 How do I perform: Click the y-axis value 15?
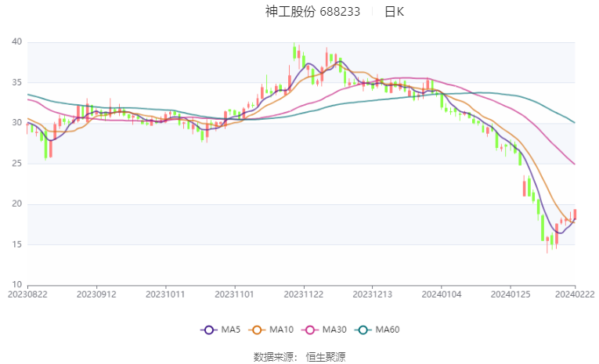(x=16, y=244)
